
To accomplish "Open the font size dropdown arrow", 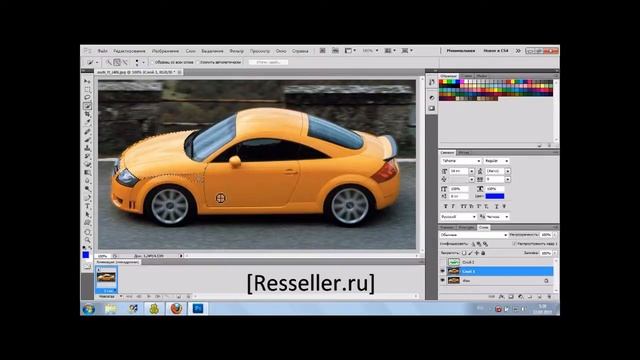I will tap(471, 171).
